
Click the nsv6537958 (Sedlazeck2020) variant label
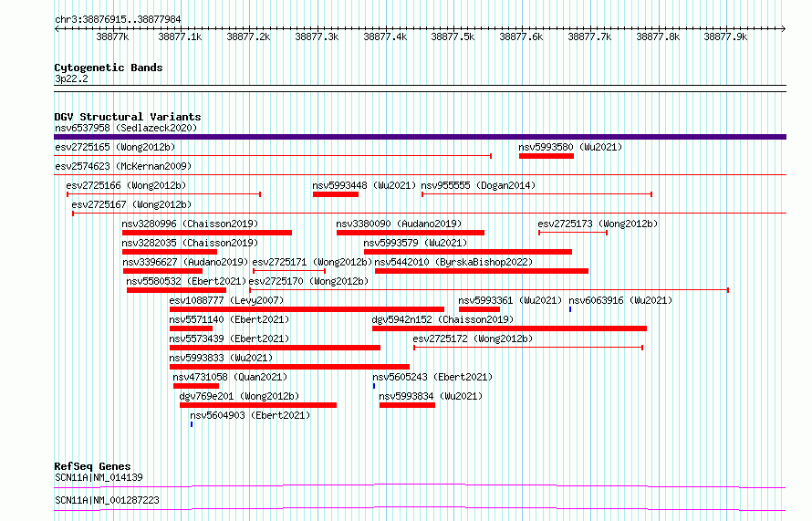click(126, 128)
